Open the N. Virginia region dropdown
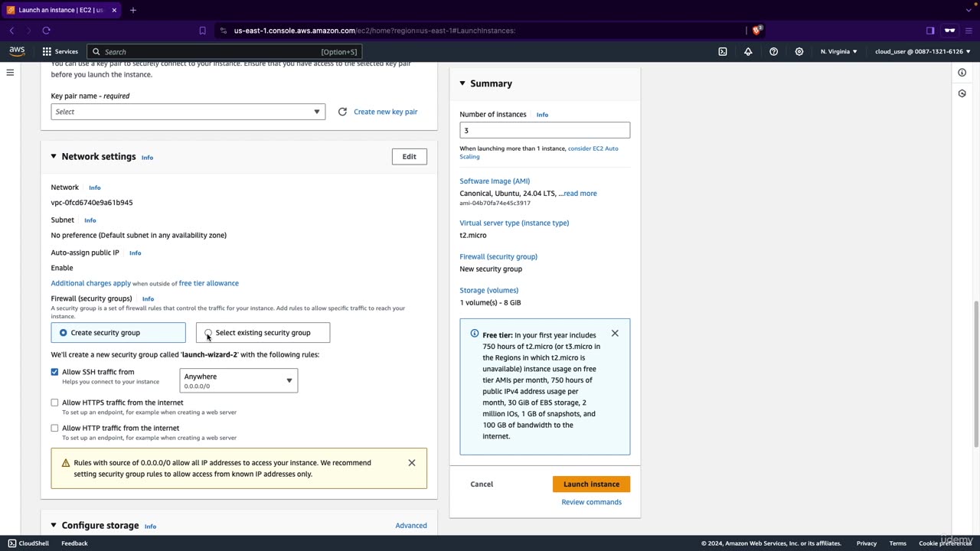 pyautogui.click(x=838, y=51)
